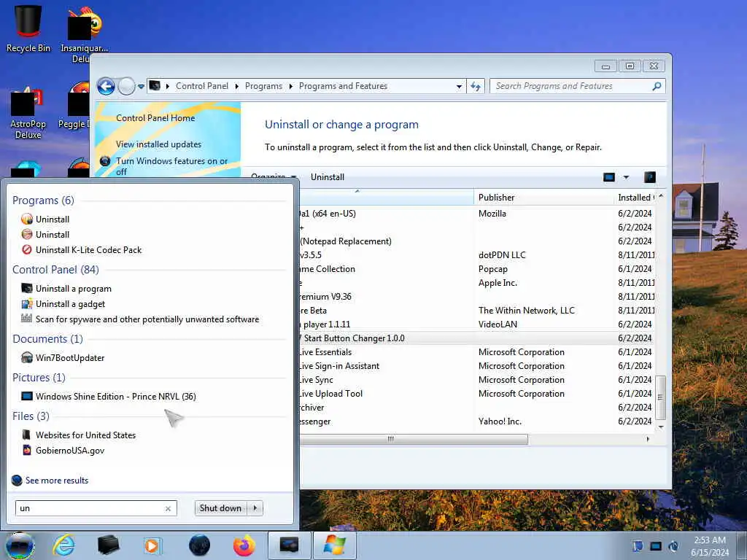Open Insaniquarium Deluxe desktop icon
This screenshot has height=560, width=747.
(85, 34)
